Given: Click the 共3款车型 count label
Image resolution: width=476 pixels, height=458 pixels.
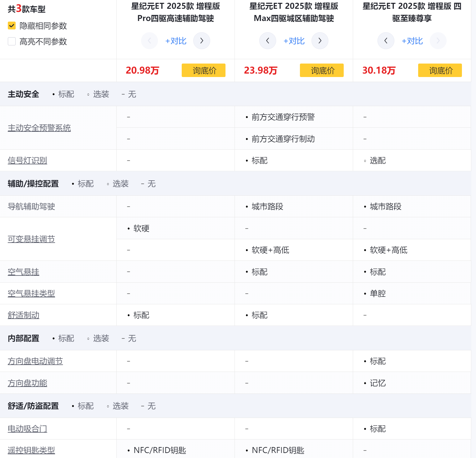Looking at the screenshot, I should (27, 9).
